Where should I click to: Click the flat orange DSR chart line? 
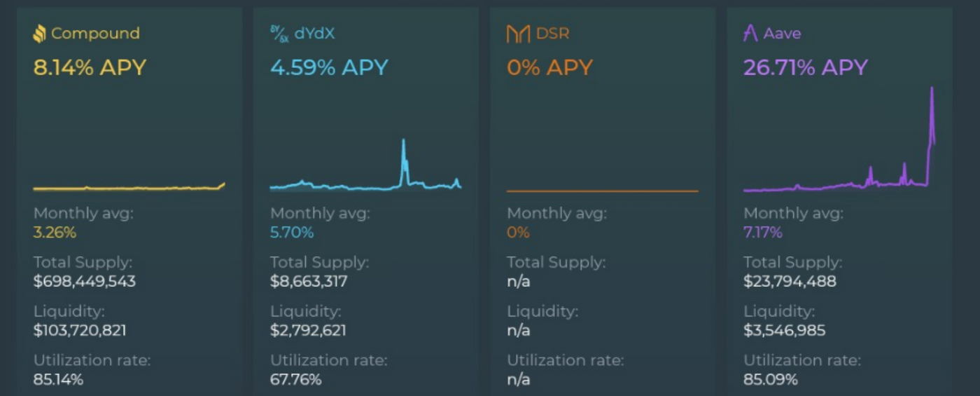[602, 191]
